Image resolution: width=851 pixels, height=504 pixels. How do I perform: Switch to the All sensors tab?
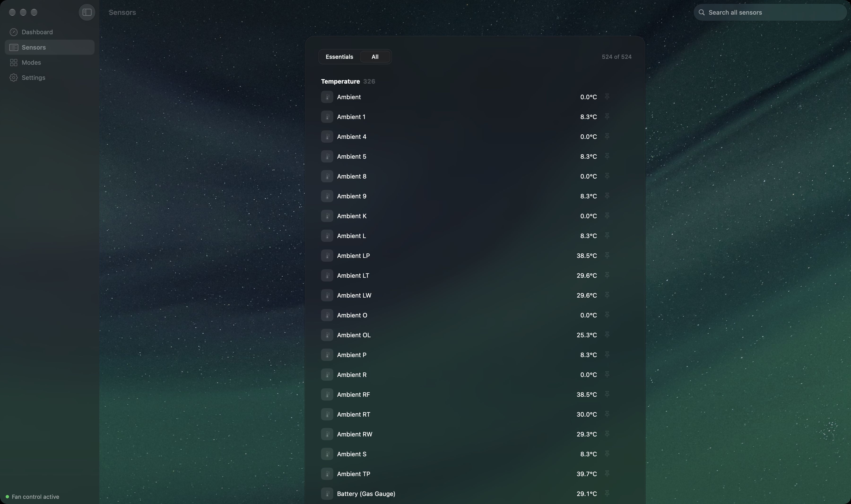(x=375, y=57)
